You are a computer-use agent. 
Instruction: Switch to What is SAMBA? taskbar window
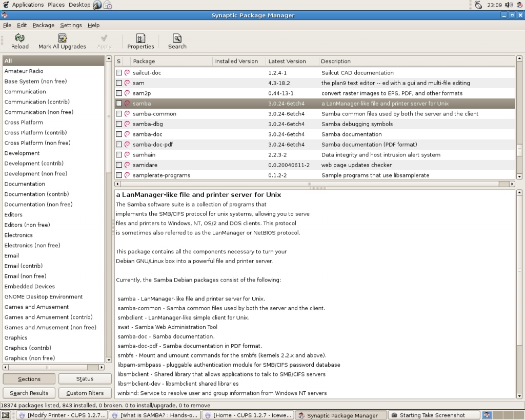click(155, 415)
